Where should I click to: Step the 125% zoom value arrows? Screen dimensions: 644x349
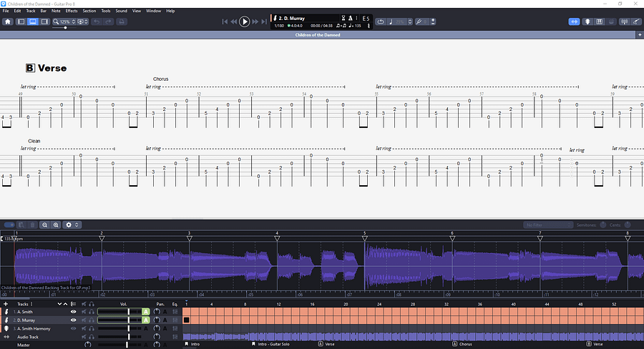[74, 21]
